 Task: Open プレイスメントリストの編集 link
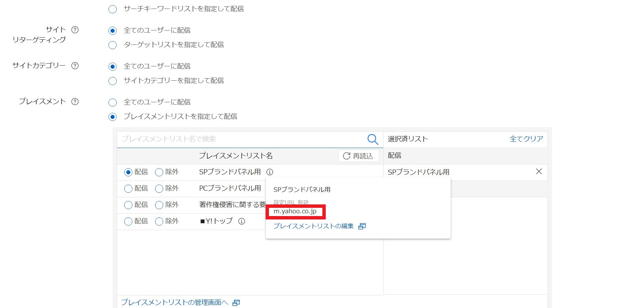coord(313,226)
